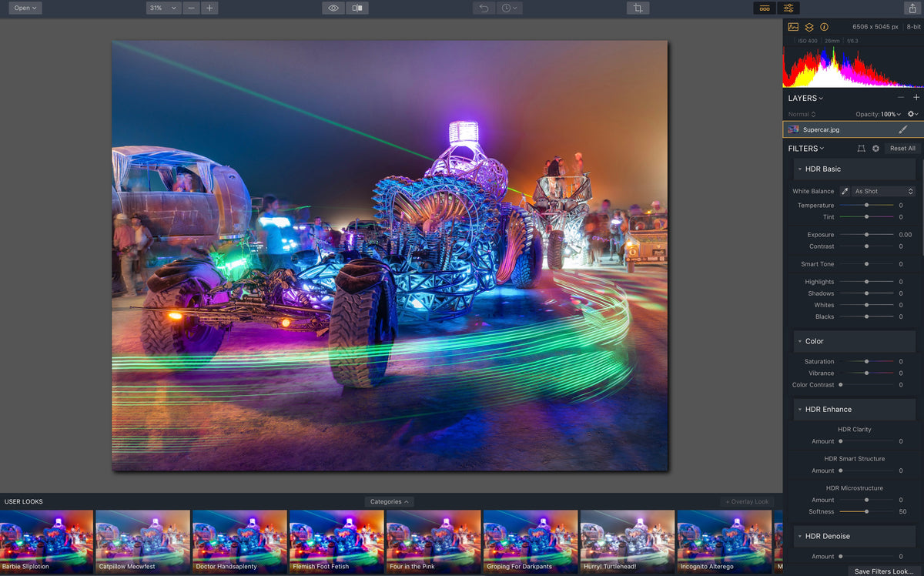This screenshot has height=576, width=924.
Task: Toggle the filters panel with the sliders icon
Action: (x=788, y=8)
